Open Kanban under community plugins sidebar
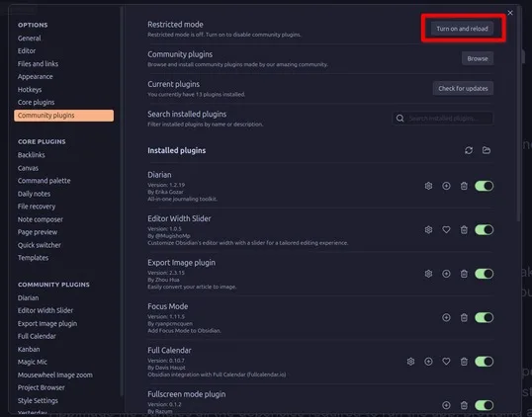The image size is (532, 417). [29, 349]
